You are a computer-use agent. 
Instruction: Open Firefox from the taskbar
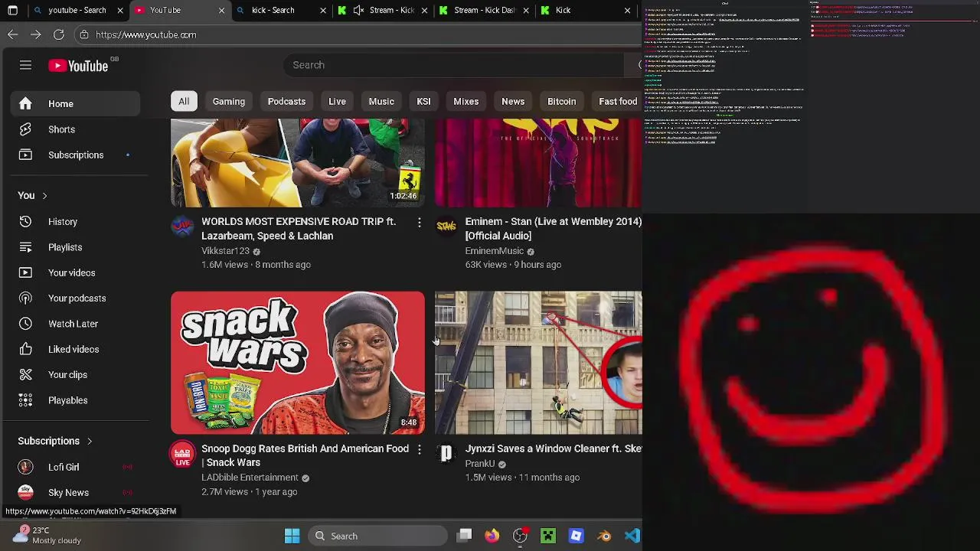[492, 536]
